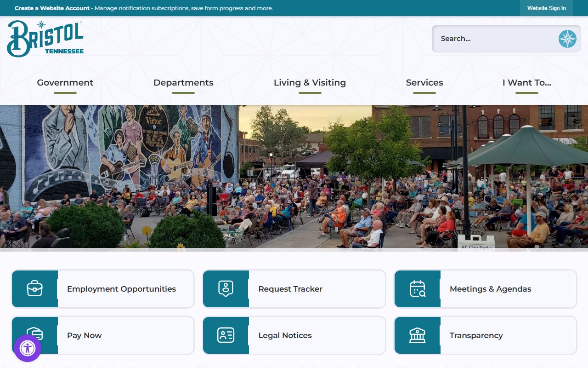Click into the Search input field
This screenshot has width=588, height=368.
pos(494,39)
